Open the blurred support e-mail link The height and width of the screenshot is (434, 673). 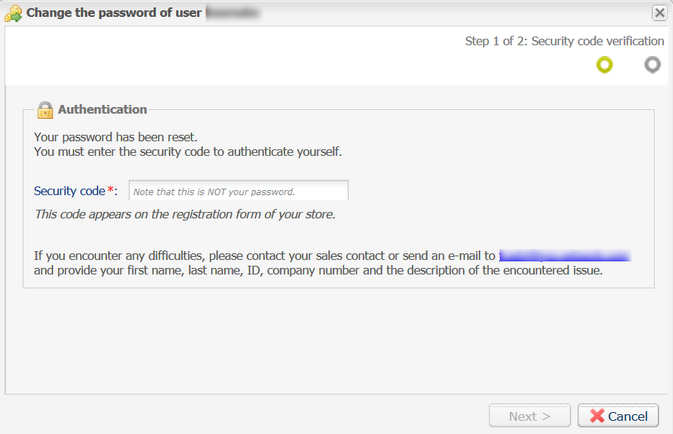click(565, 255)
